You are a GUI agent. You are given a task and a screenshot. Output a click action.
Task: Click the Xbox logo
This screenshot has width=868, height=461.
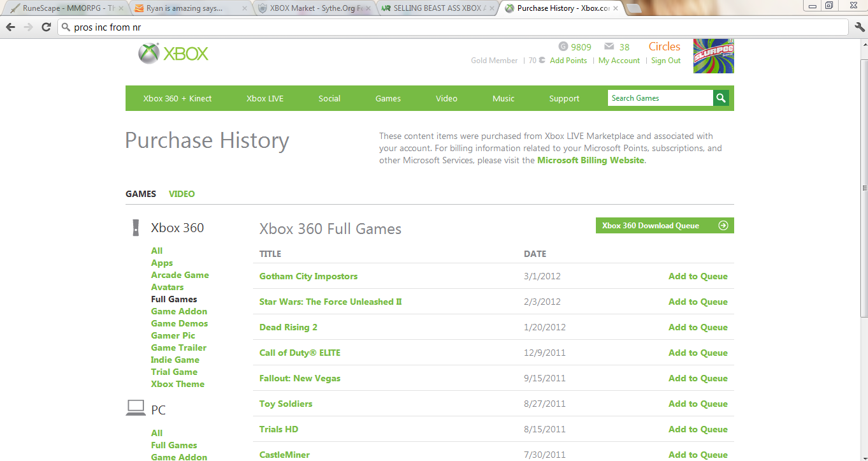(x=173, y=54)
